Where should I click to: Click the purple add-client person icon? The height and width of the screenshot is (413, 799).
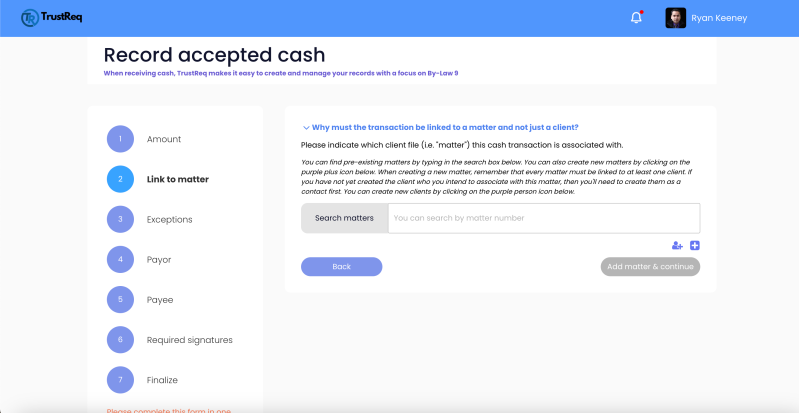tap(677, 246)
